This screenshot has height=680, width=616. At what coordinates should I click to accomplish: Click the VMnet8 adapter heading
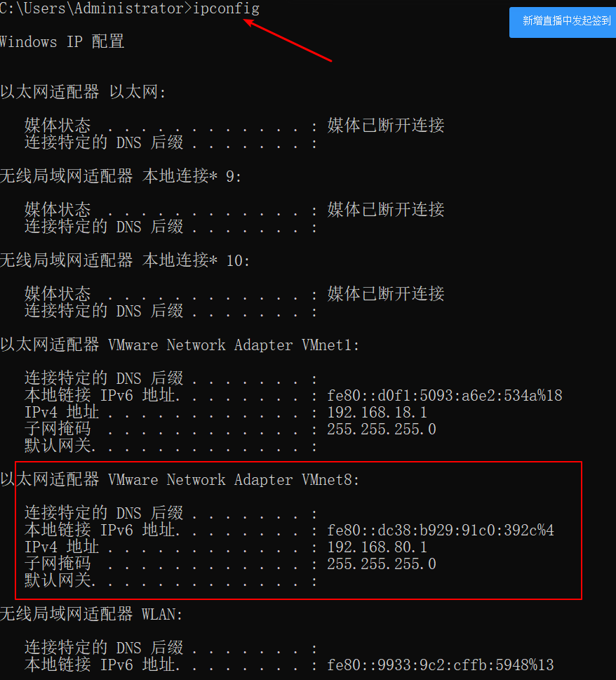pos(180,479)
